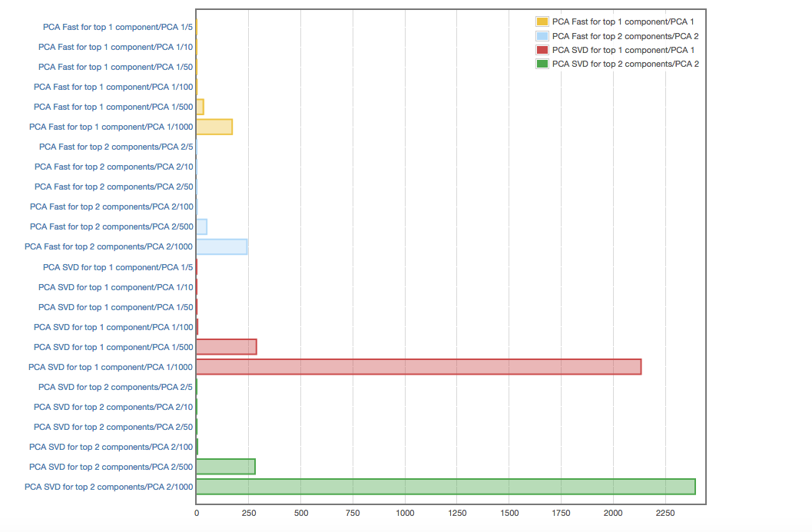Click axis label 'PCA SVD for top 1 component/PCA 1/50'
Viewport: 812px width, 532px height.
pyautogui.click(x=115, y=307)
